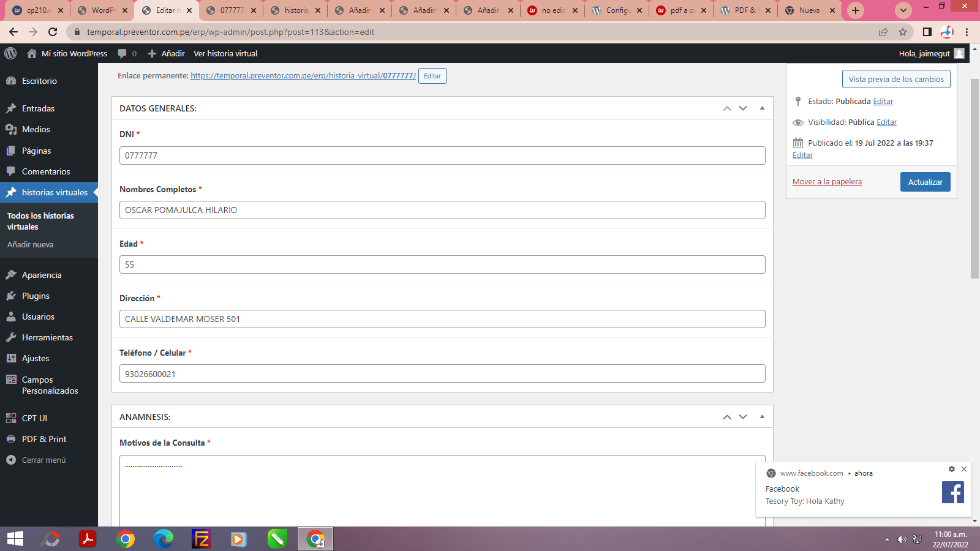The height and width of the screenshot is (551, 980).
Task: Open PDF & Print menu
Action: tap(44, 439)
